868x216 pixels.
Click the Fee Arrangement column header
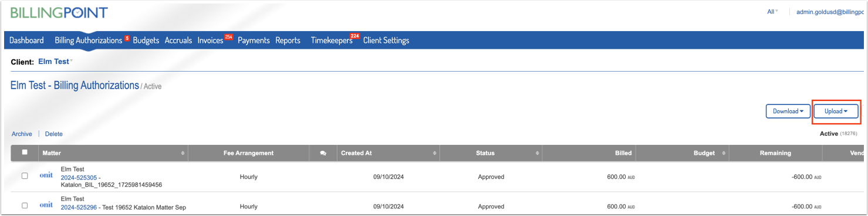pyautogui.click(x=248, y=153)
